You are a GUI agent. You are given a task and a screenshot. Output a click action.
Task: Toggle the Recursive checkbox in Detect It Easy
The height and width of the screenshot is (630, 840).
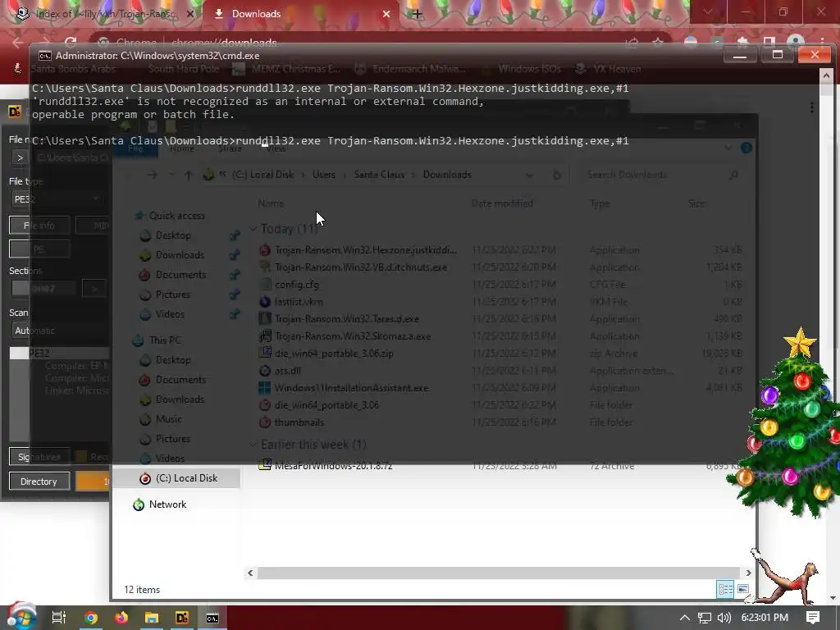pyautogui.click(x=81, y=456)
